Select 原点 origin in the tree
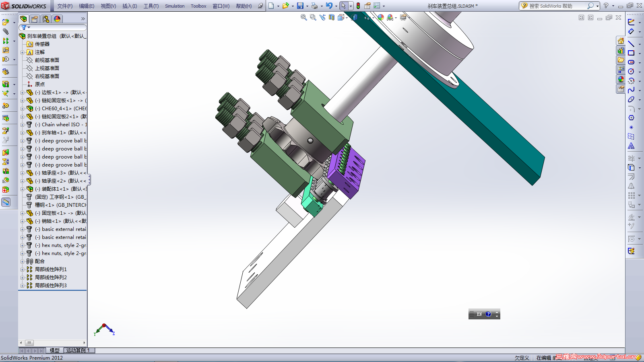The height and width of the screenshot is (362, 644). tap(40, 84)
